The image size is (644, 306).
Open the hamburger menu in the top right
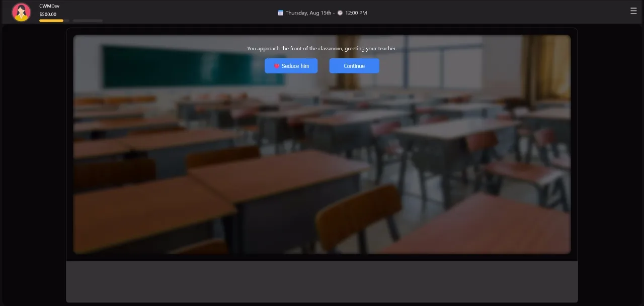click(633, 10)
